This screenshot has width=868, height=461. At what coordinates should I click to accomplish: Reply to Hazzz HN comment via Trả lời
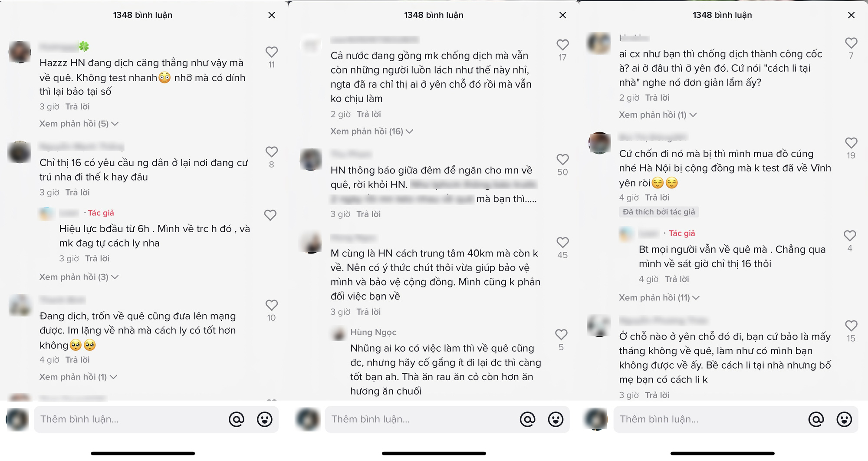tap(77, 106)
